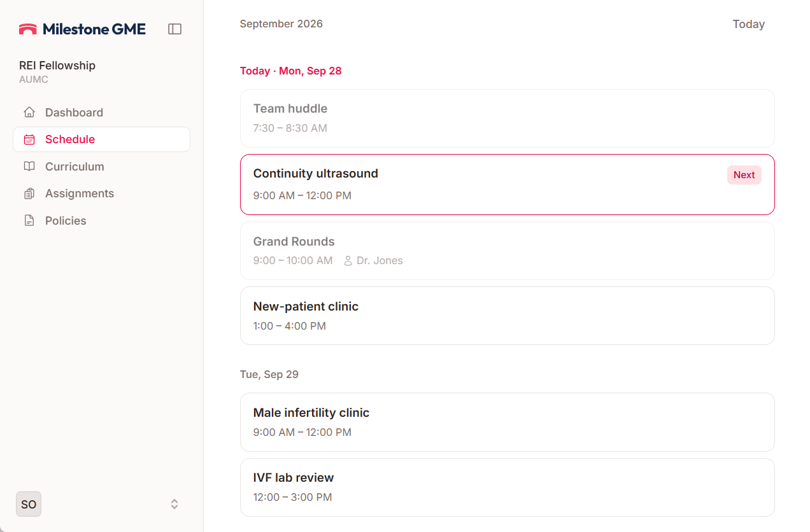Viewport: 810px width, 532px height.
Task: Open the New-patient clinic event
Action: 507,316
